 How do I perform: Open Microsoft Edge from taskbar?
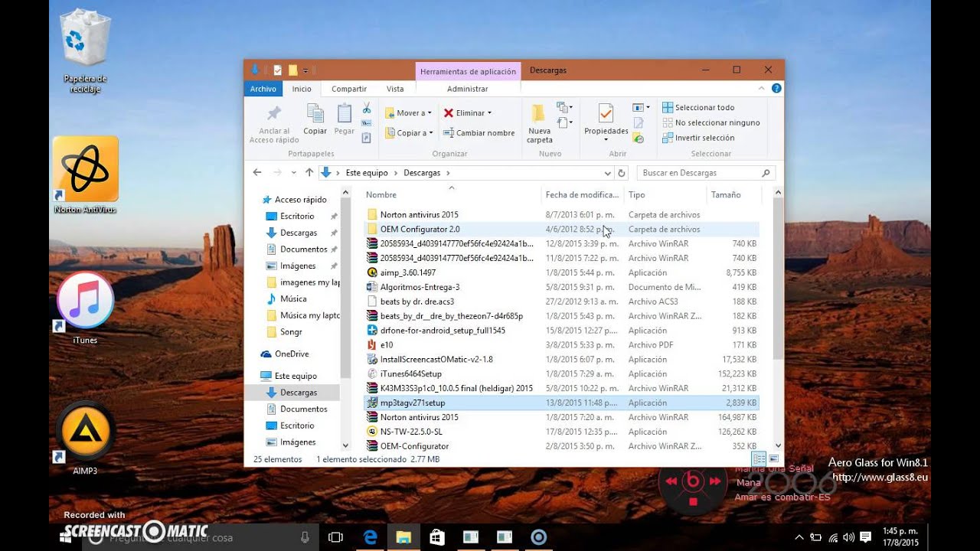369,537
